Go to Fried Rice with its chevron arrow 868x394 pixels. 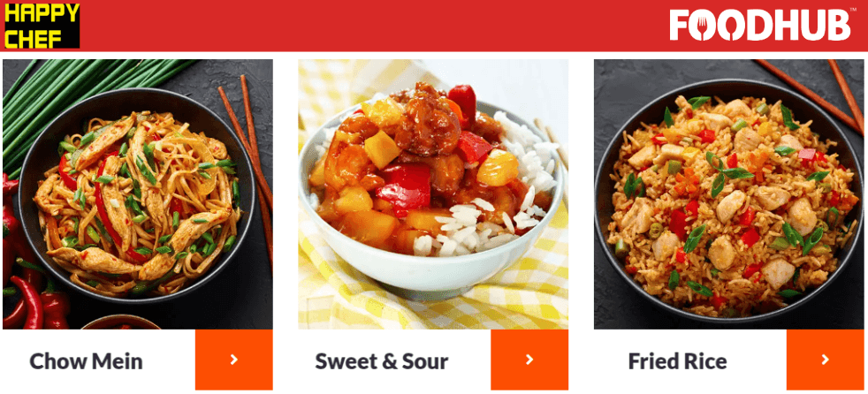point(825,360)
